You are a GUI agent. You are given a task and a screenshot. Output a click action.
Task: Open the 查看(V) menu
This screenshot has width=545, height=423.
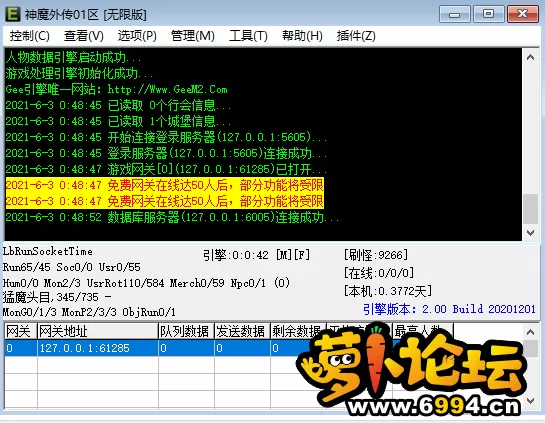point(84,36)
